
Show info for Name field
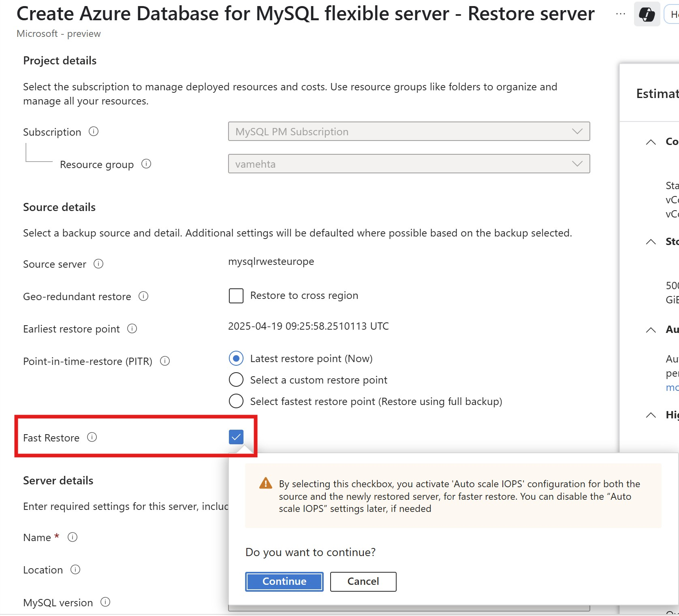73,537
